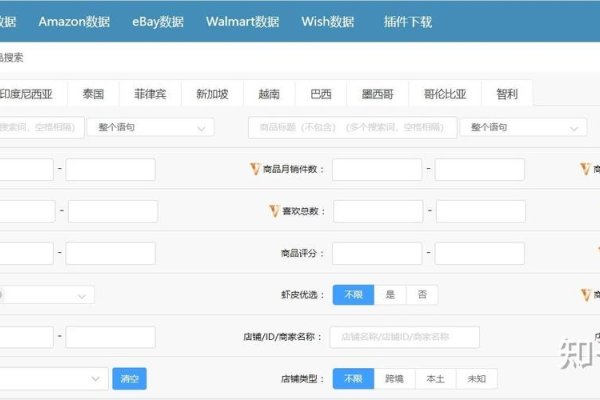Expand the dropdown left of 虾皮优选
This screenshot has width=600, height=400.
tap(47, 295)
